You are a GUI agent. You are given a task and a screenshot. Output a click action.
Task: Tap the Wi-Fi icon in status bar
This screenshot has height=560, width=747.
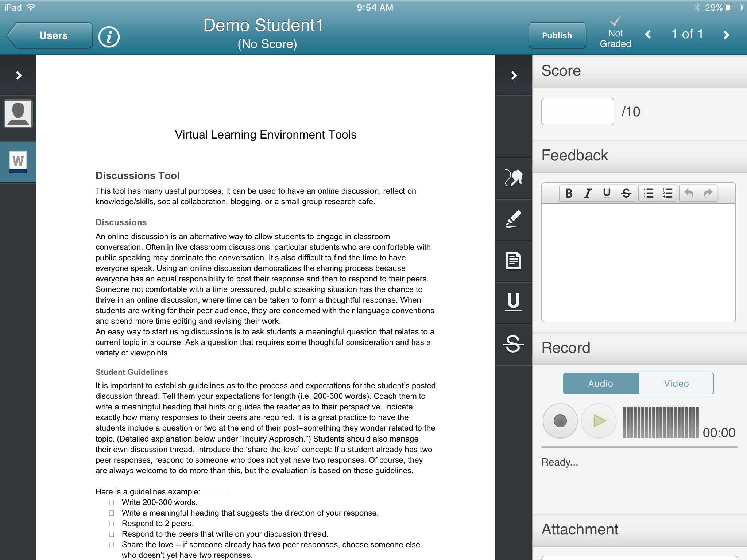click(x=31, y=7)
